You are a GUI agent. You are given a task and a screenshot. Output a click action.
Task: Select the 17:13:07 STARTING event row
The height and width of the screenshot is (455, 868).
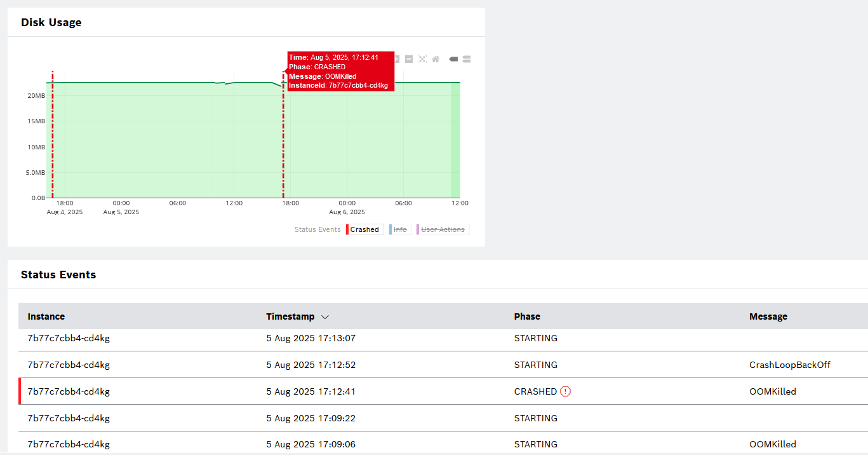click(310, 338)
